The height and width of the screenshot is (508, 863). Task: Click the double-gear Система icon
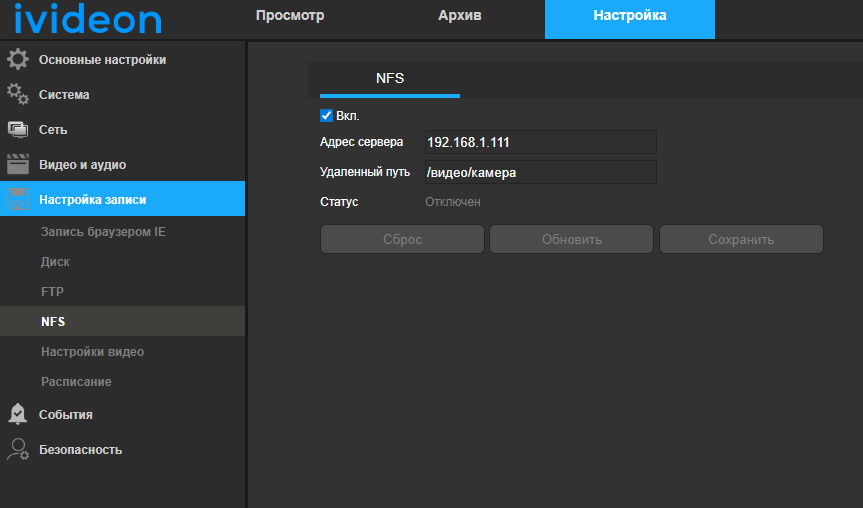point(18,95)
